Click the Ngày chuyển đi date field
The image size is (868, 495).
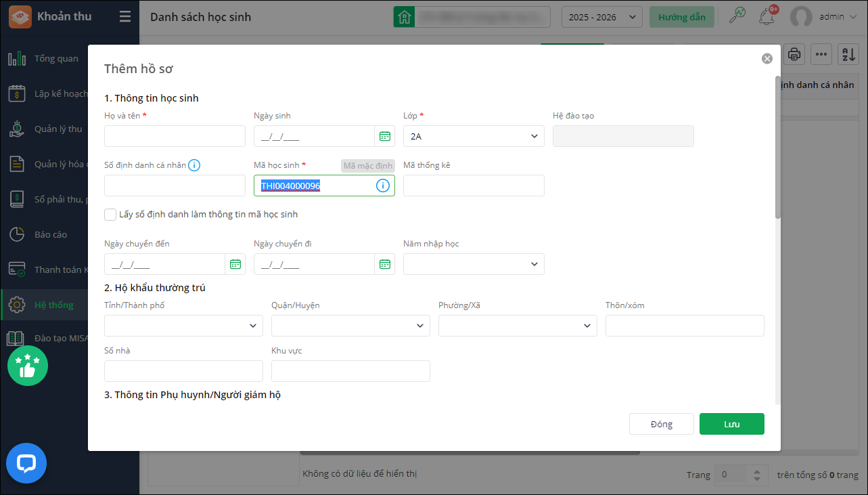pos(315,264)
